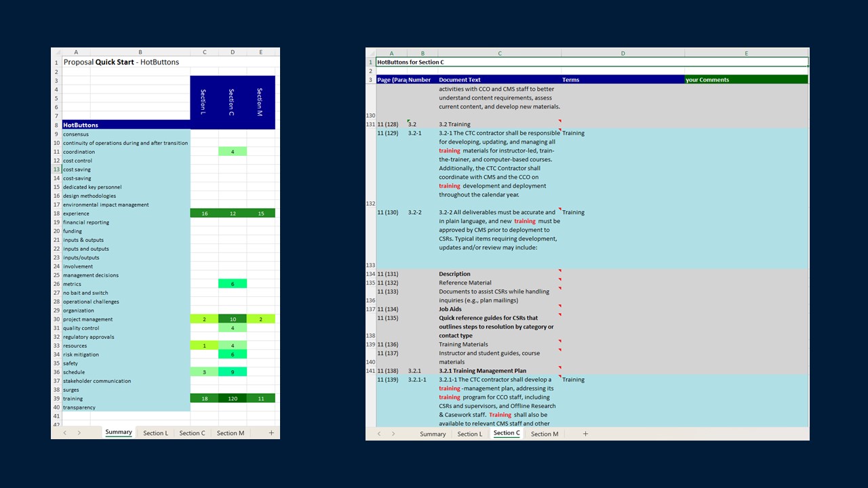Select the 'financial reporting' cell
Image resolution: width=868 pixels, height=488 pixels.
pyautogui.click(x=126, y=222)
